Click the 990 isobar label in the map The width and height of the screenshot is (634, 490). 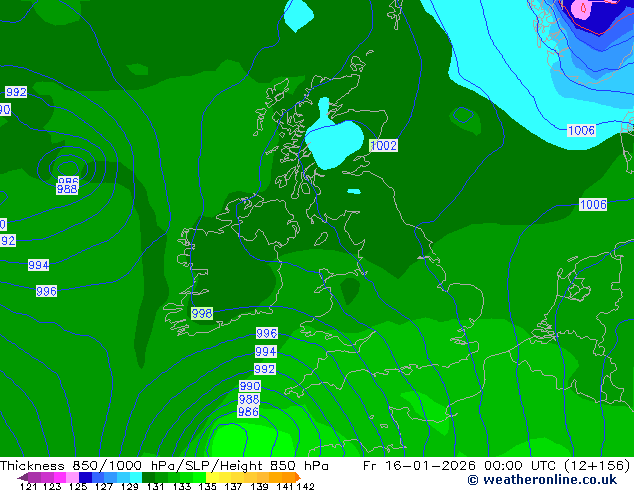[x=250, y=386]
